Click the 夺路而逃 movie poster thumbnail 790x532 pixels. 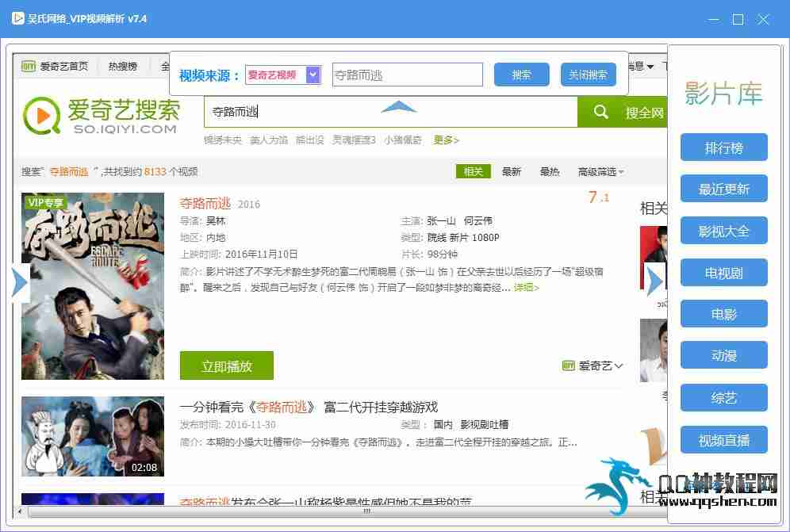click(93, 286)
